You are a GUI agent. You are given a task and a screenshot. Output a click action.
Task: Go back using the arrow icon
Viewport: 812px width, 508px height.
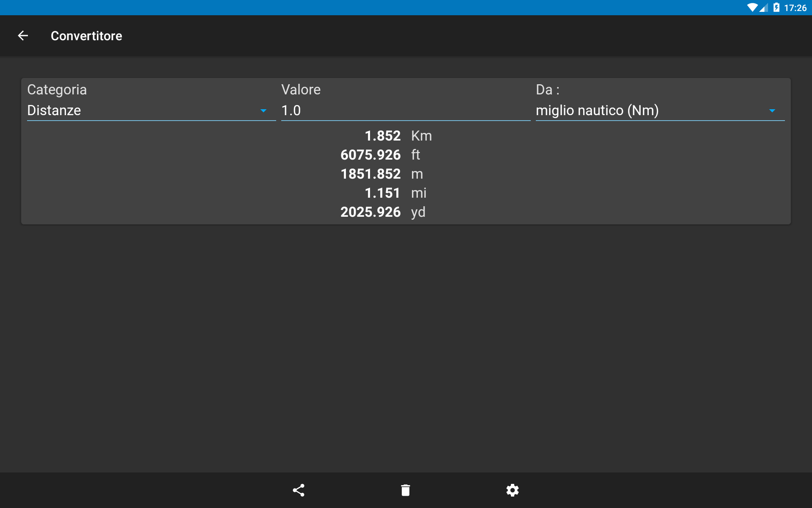23,36
